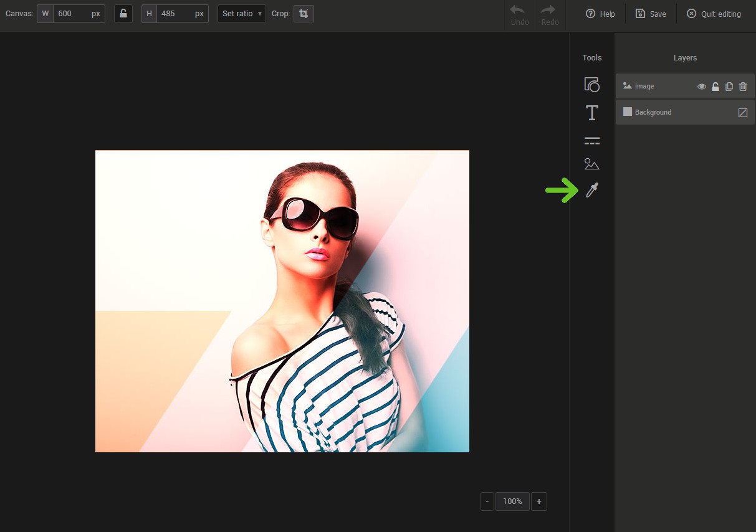The width and height of the screenshot is (756, 532).
Task: Open the Set ratio dropdown
Action: (241, 14)
